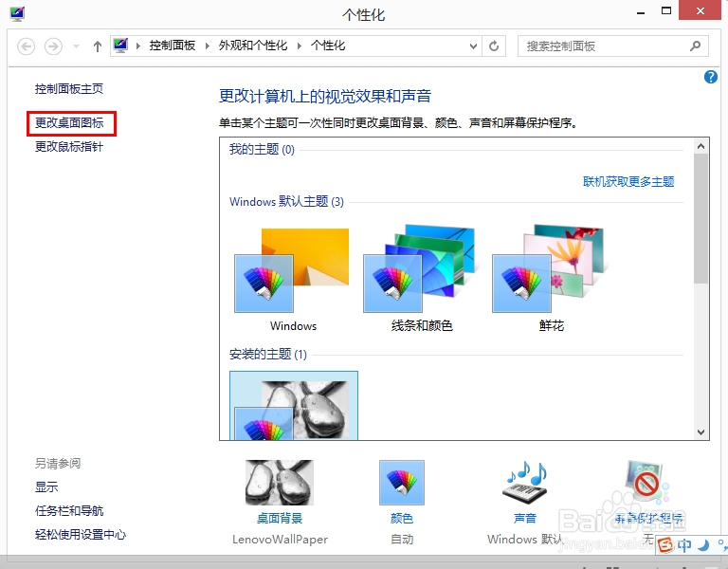Screen dimensions: 728x569
Task: Click the Windows 默认主题 (3) section header
Action: tap(286, 202)
